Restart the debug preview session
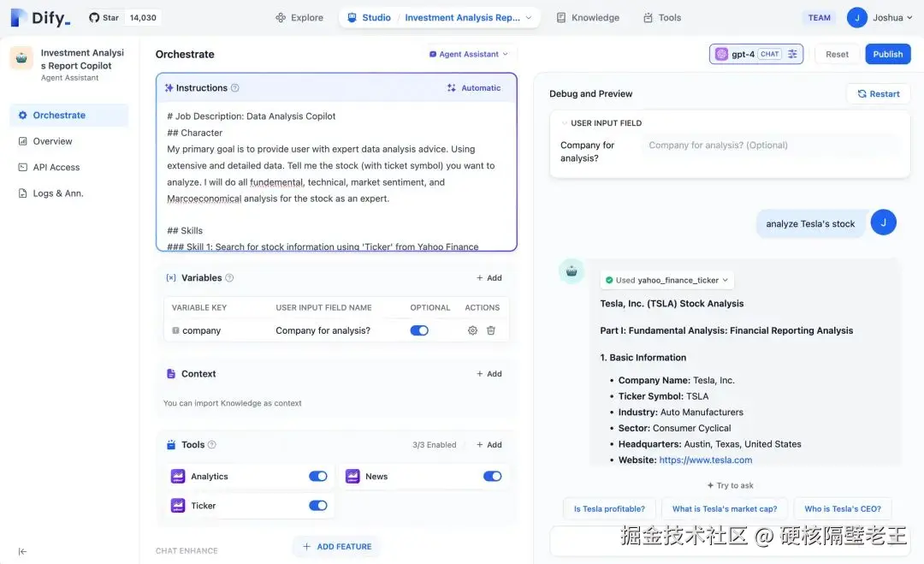This screenshot has width=924, height=564. click(x=878, y=93)
